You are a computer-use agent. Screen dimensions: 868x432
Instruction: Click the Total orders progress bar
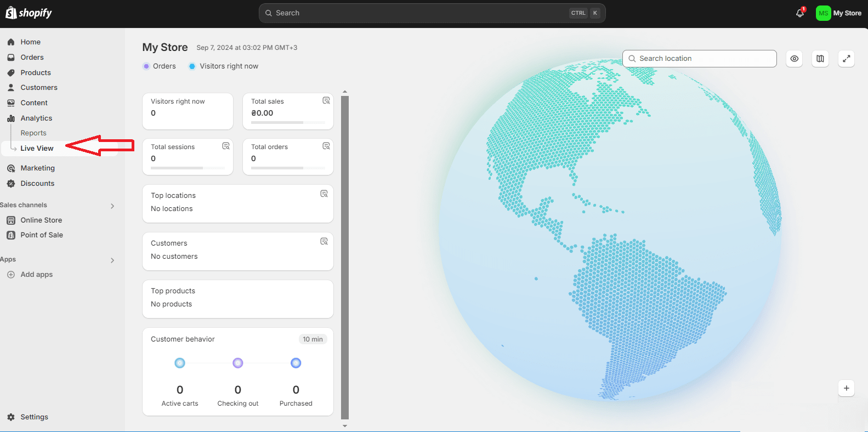pyautogui.click(x=288, y=168)
